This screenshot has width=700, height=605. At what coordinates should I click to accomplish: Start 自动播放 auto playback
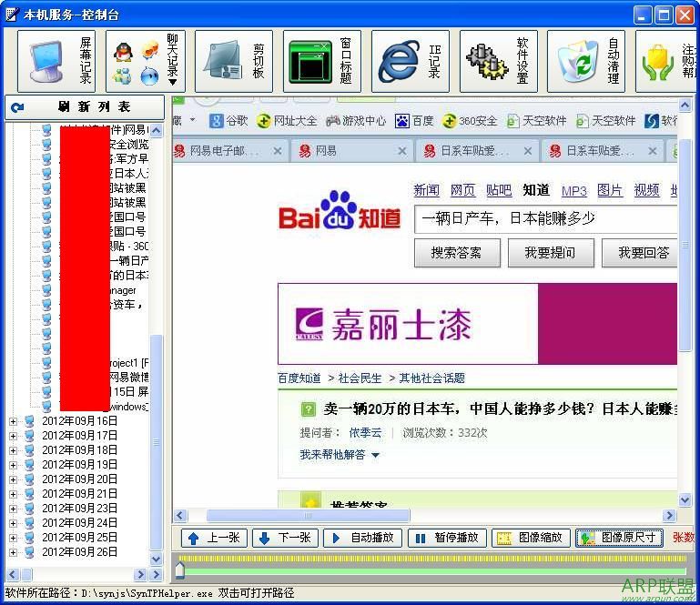point(362,538)
